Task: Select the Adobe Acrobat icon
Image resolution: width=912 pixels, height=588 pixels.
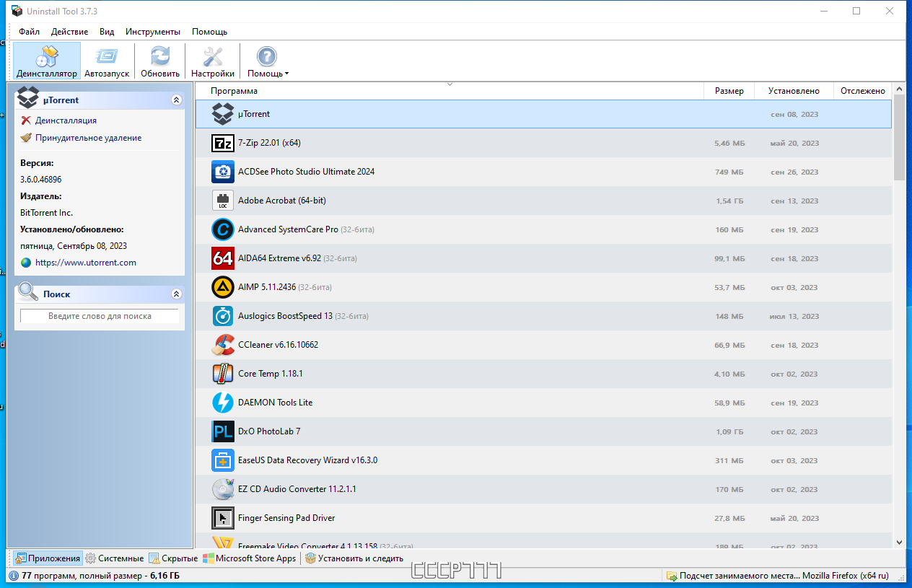Action: (222, 200)
